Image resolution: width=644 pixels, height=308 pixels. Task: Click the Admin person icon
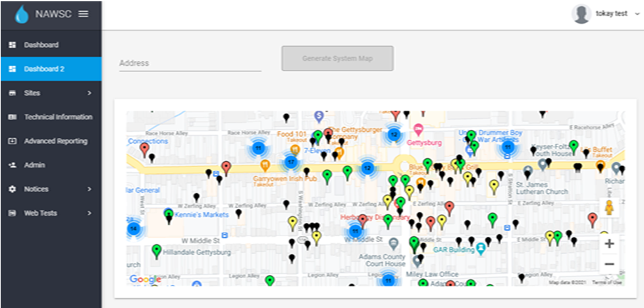pyautogui.click(x=13, y=165)
